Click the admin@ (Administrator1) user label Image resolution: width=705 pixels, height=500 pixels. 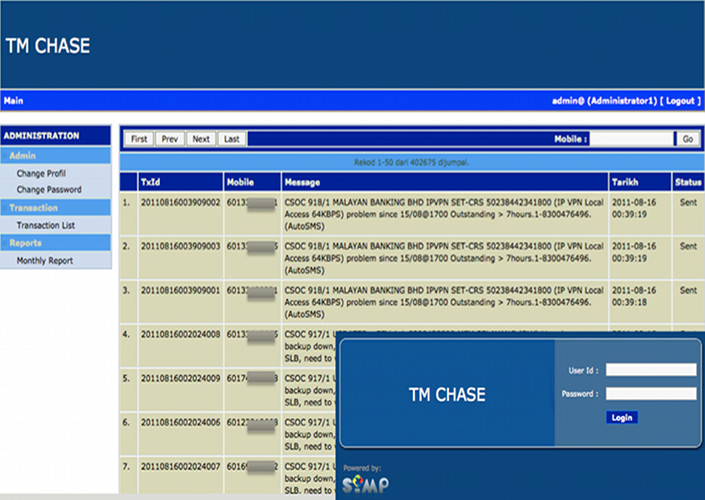pyautogui.click(x=605, y=101)
